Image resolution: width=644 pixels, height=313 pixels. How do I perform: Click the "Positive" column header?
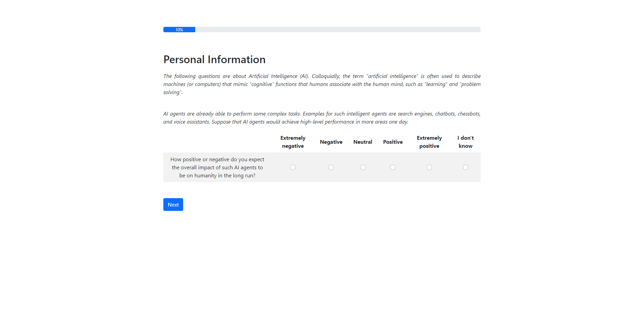click(x=393, y=142)
